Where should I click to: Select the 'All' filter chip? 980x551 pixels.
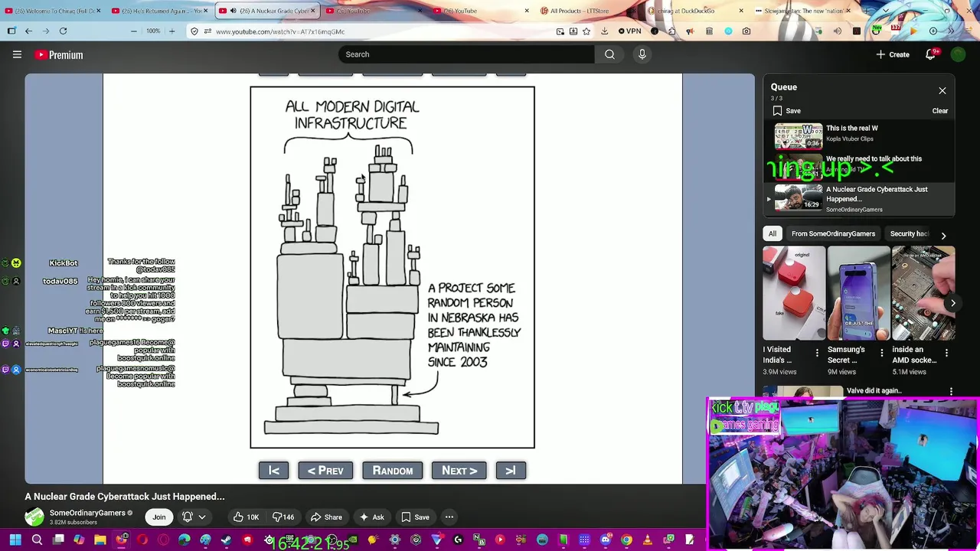tap(772, 233)
